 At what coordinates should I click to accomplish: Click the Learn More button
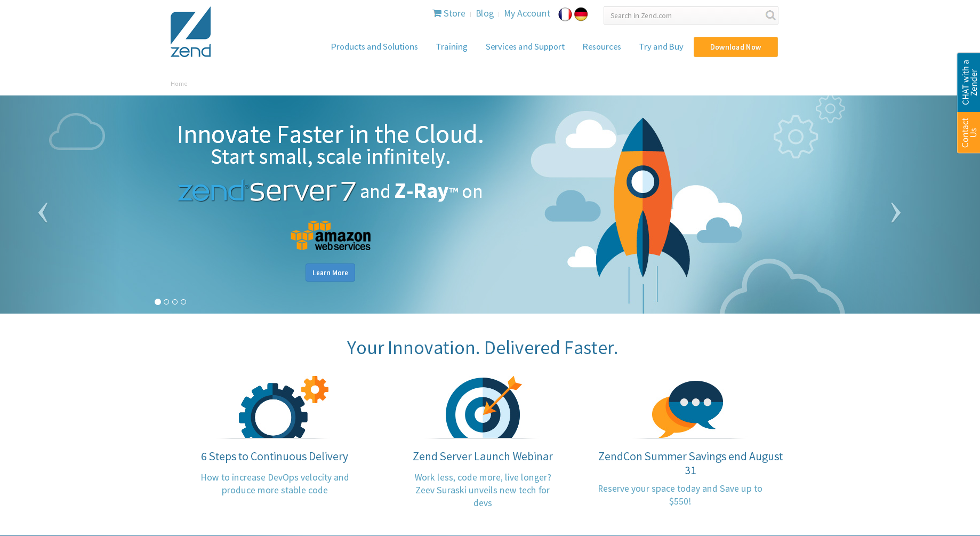click(x=330, y=273)
